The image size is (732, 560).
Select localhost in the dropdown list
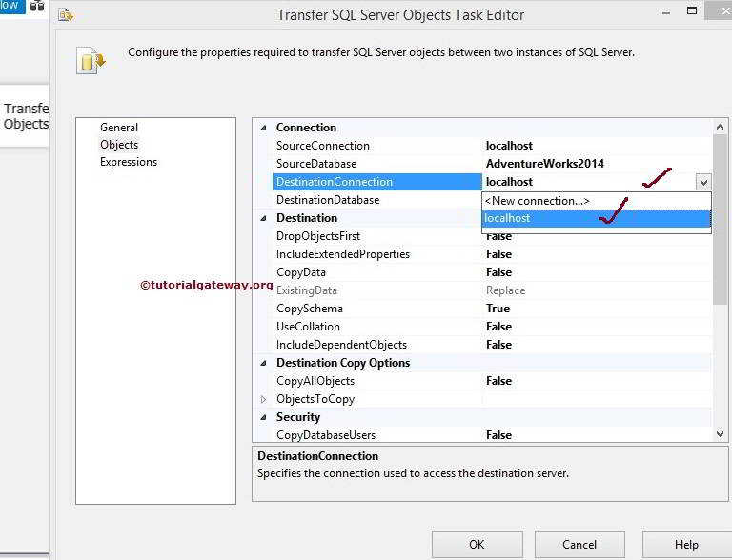[596, 218]
